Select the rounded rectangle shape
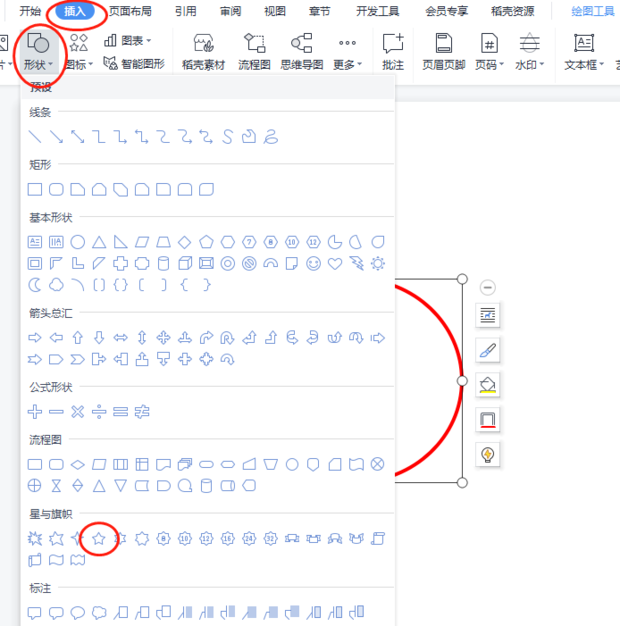Viewport: 620px width, 626px height. pos(56,189)
